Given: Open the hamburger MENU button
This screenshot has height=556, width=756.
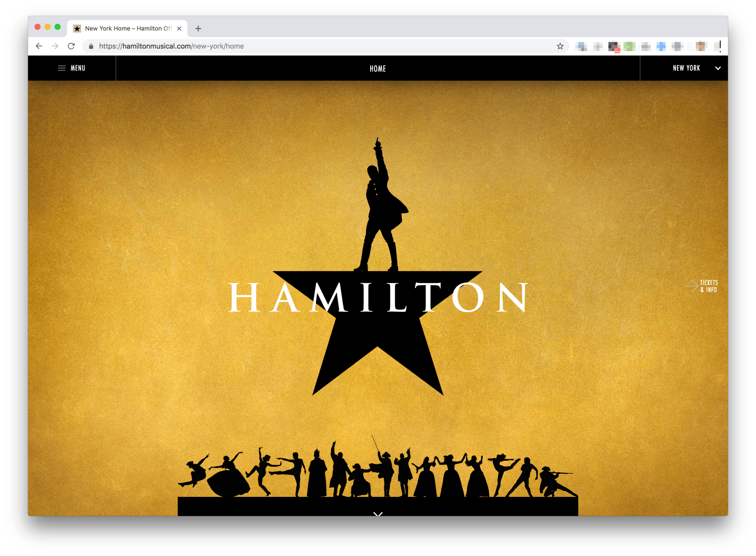Looking at the screenshot, I should pyautogui.click(x=72, y=68).
